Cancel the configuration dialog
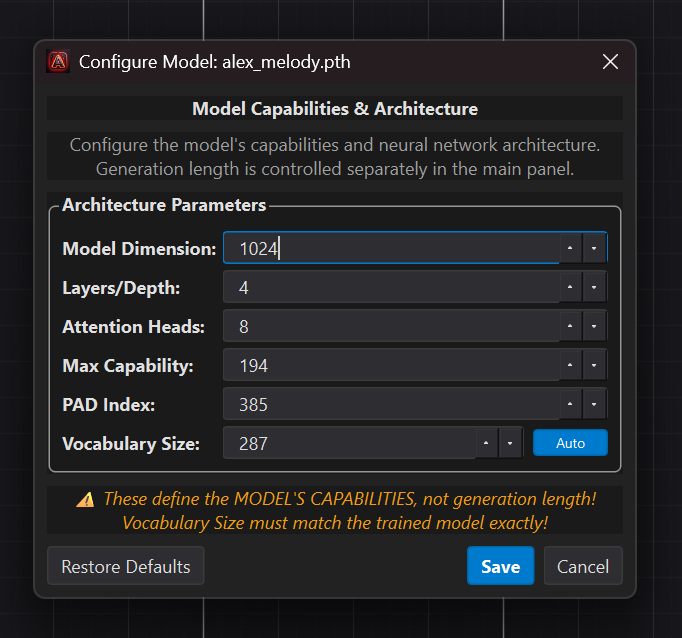 pyautogui.click(x=583, y=566)
